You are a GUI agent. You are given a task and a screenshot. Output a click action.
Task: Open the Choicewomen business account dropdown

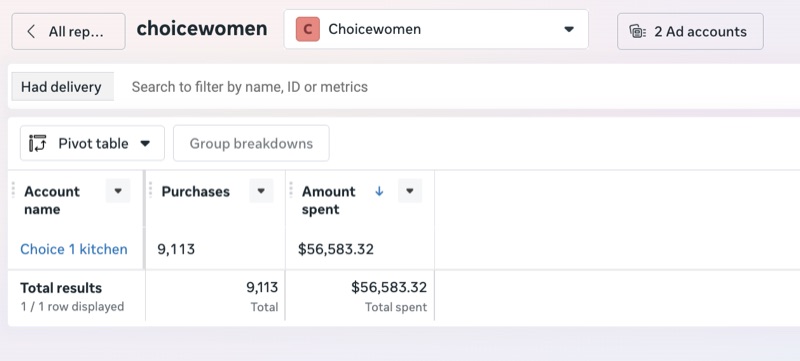point(436,29)
